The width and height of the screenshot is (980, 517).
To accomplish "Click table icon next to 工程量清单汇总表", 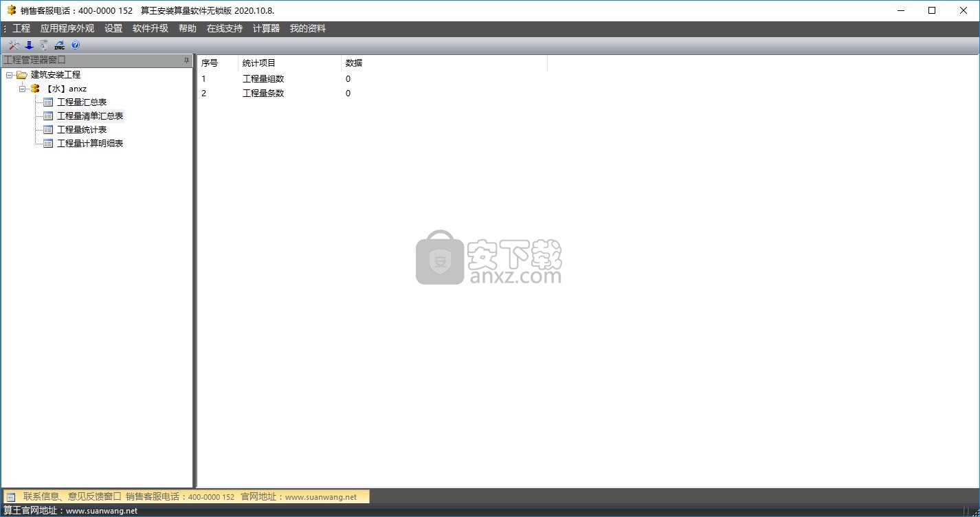I will pos(48,116).
